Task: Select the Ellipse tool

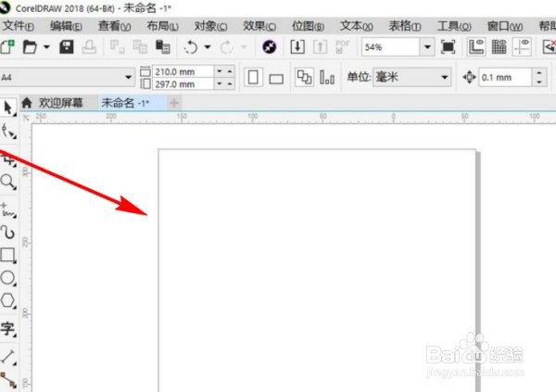Action: click(x=7, y=278)
